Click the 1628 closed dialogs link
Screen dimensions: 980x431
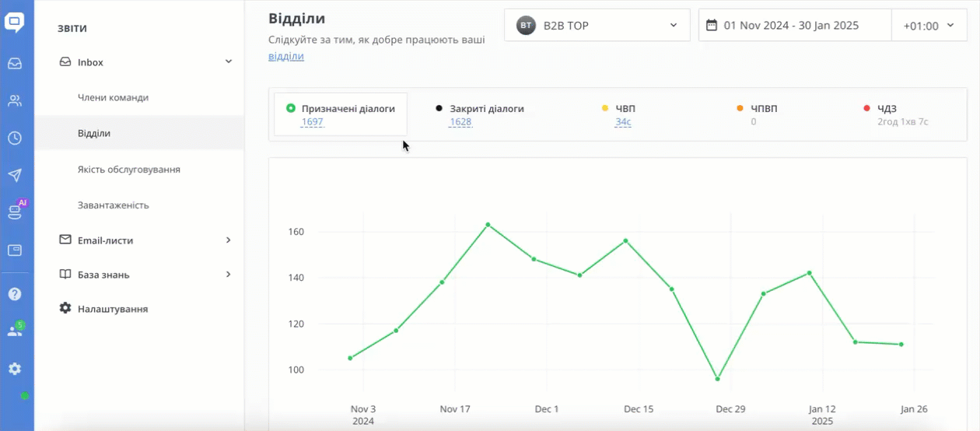(x=460, y=122)
